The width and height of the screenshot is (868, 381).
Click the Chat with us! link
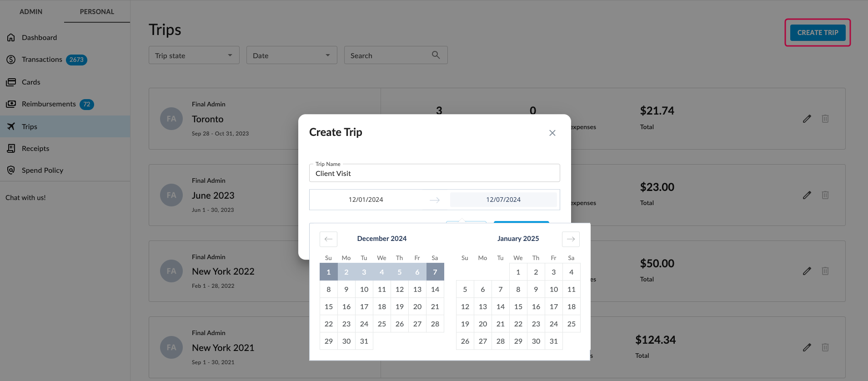click(x=25, y=198)
